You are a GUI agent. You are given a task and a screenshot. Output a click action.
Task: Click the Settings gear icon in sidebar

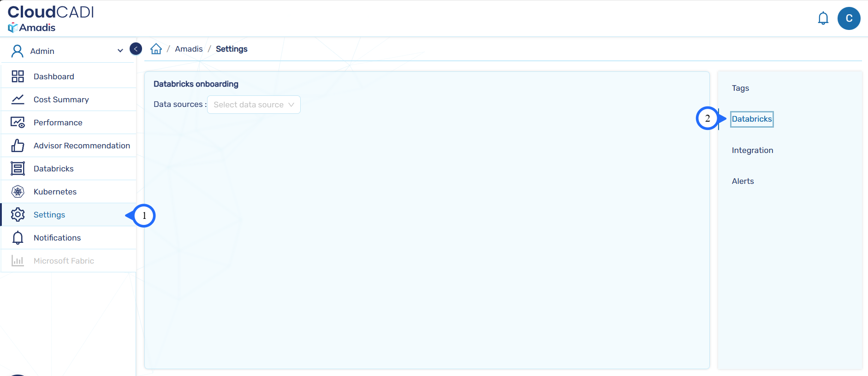click(18, 215)
